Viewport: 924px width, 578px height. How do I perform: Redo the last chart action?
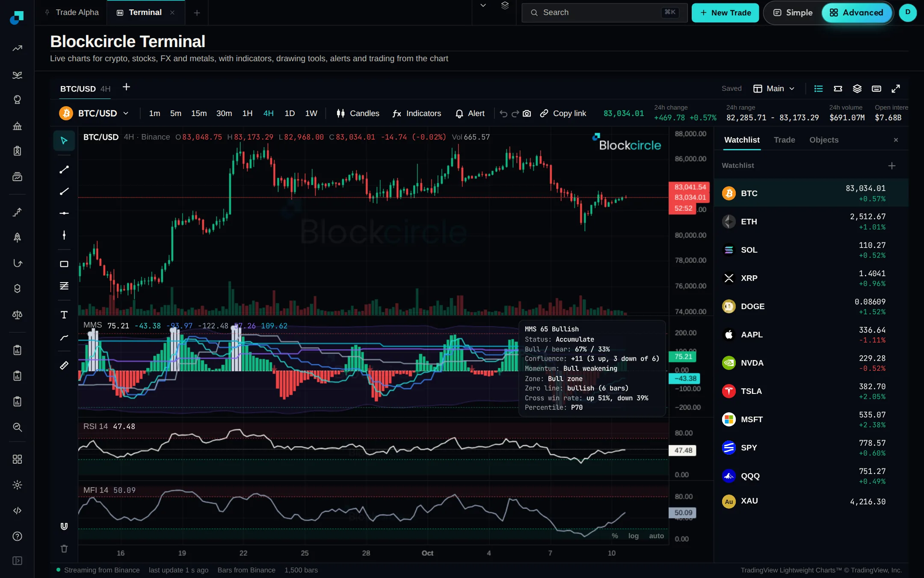pos(515,113)
